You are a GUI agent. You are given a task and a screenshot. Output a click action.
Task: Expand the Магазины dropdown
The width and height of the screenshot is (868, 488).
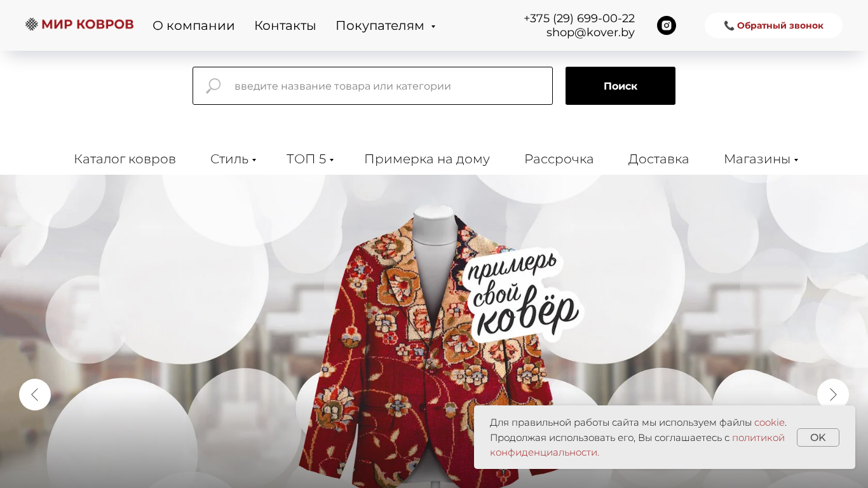click(x=761, y=159)
